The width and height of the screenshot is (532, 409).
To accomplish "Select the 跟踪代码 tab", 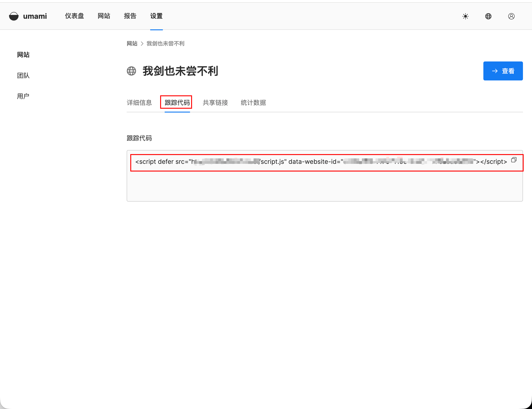I will 177,103.
